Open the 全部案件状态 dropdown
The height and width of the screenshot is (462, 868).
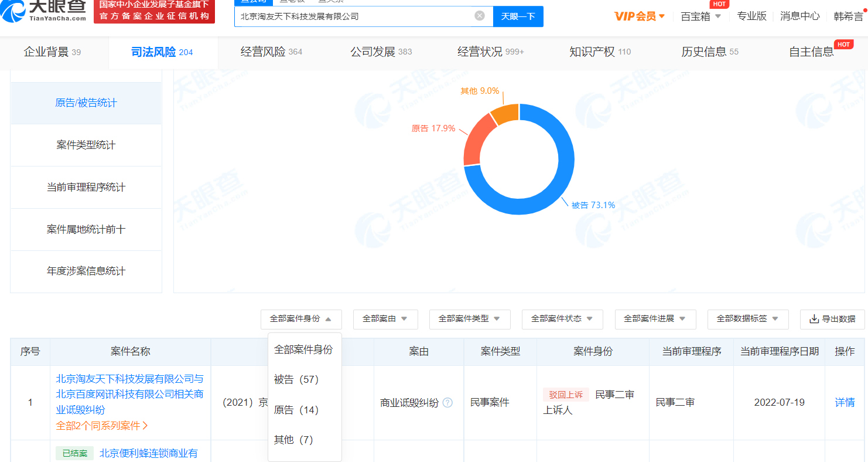point(562,319)
